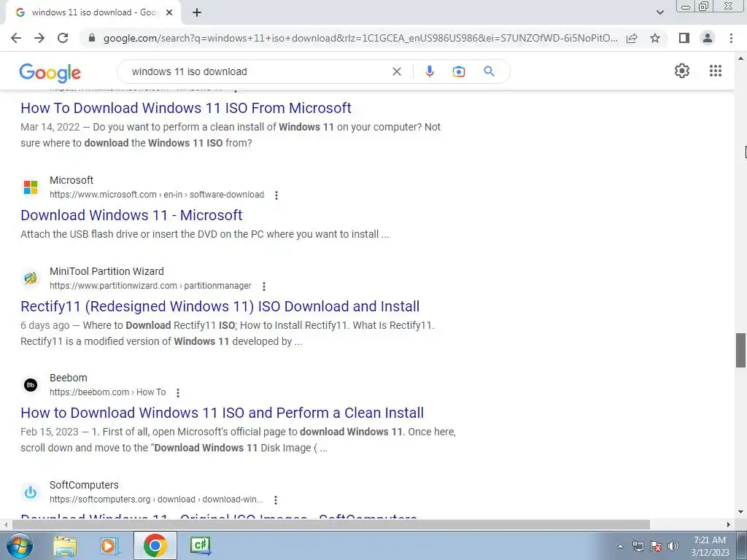747x560 pixels.
Task: Submit search with the magnifier icon
Action: pyautogui.click(x=489, y=71)
